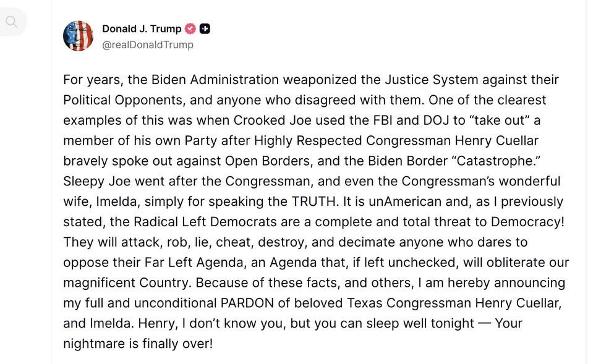Click the phrase "take out" in post
Image resolution: width=601 pixels, height=364 pixels.
(x=500, y=120)
